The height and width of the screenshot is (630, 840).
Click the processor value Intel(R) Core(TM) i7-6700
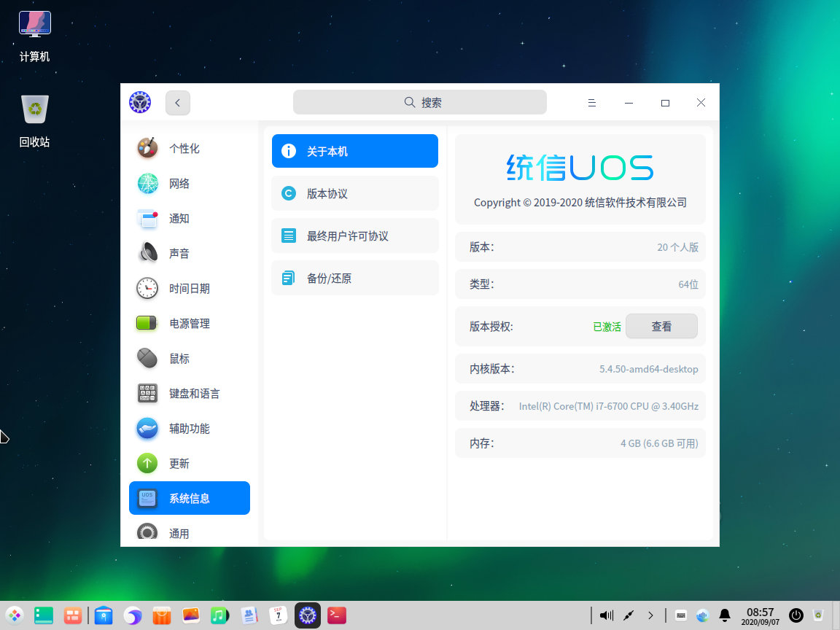[x=609, y=406]
